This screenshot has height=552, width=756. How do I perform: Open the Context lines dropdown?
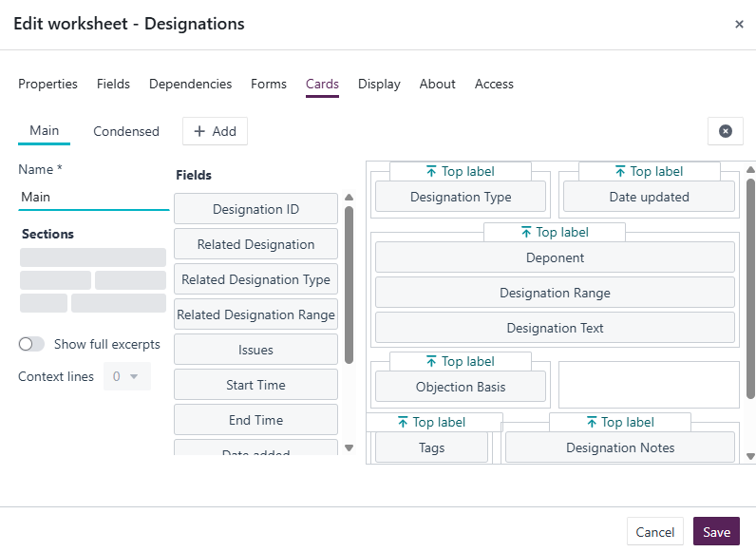pyautogui.click(x=127, y=376)
